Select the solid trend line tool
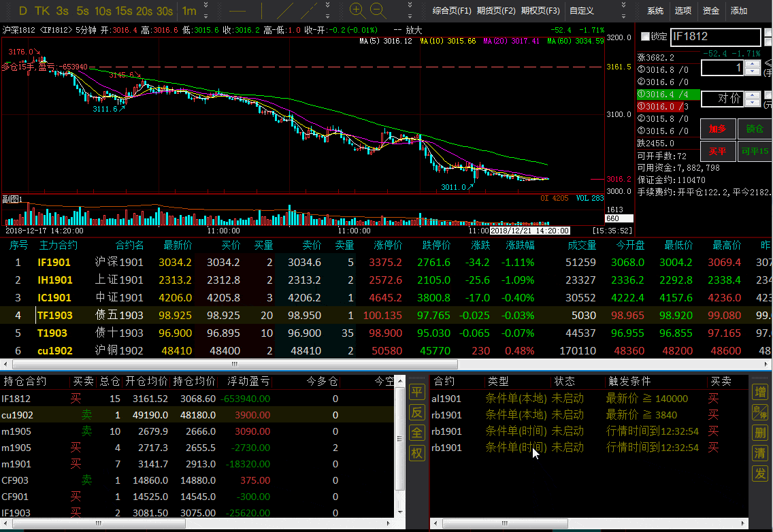The height and width of the screenshot is (532, 773). [285, 11]
